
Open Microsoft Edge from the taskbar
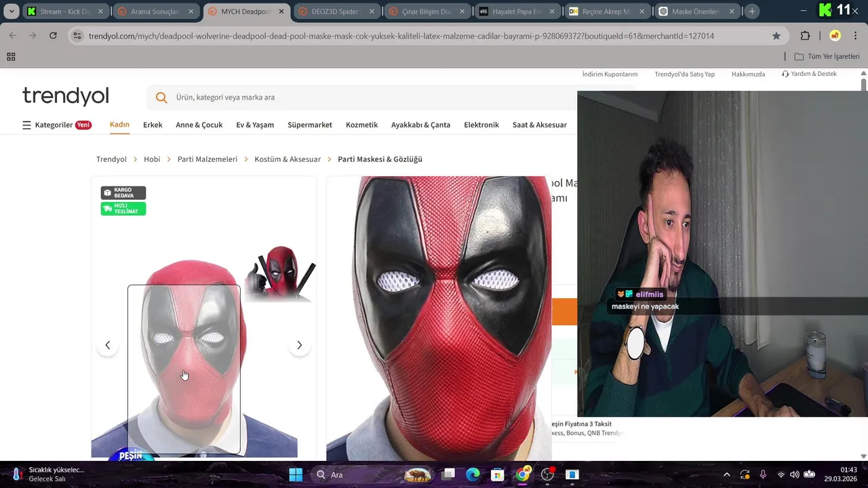473,474
